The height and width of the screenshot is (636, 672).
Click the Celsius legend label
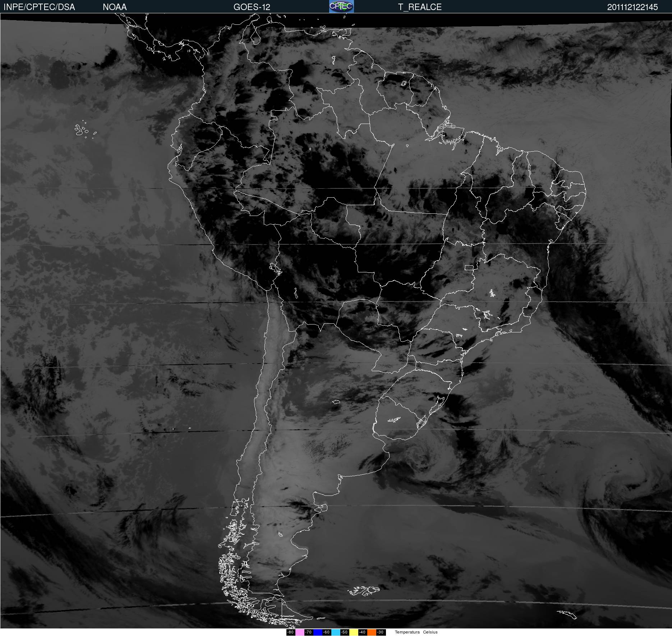pos(430,632)
